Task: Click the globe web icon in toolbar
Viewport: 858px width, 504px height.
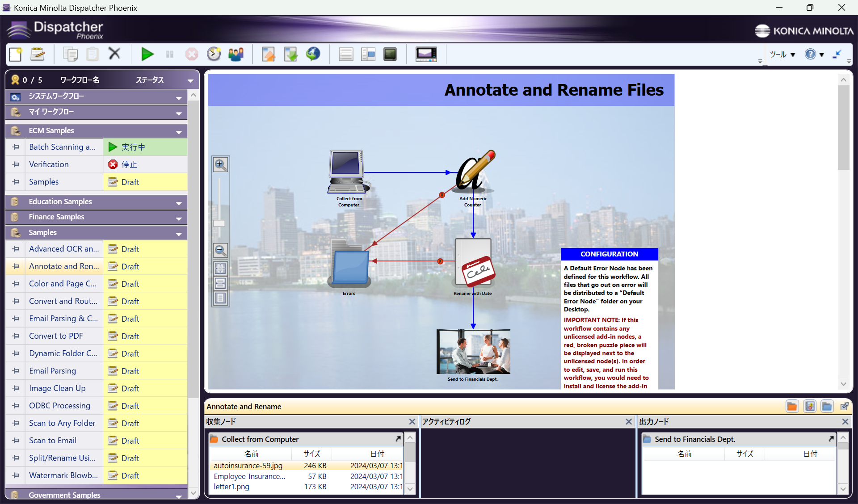Action: 313,54
